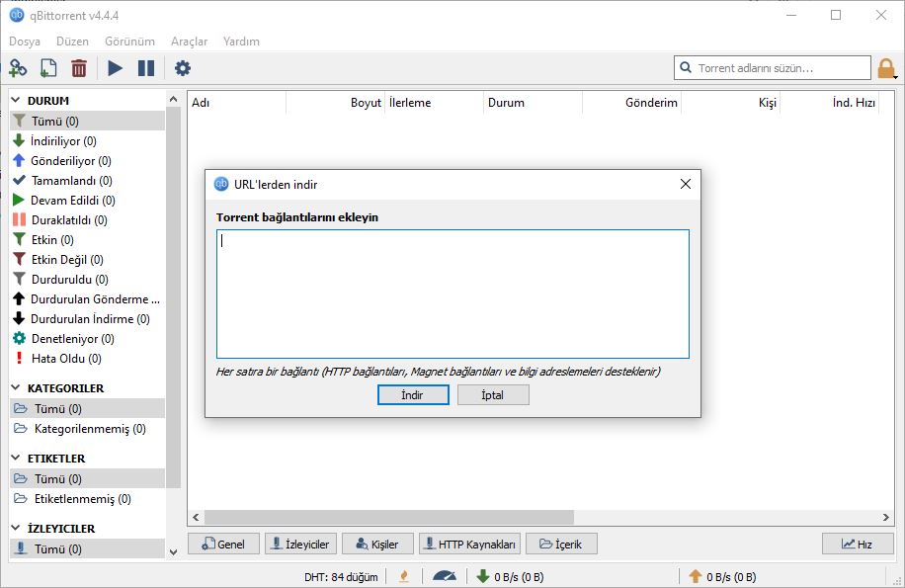The image size is (905, 588).
Task: Click the horizontal scrollbar left arrow
Action: pos(197,517)
